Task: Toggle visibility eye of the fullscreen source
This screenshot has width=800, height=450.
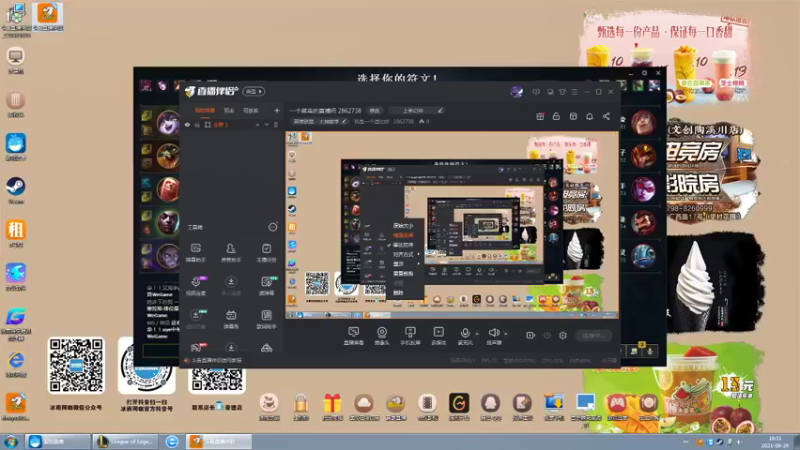Action: 187,124
